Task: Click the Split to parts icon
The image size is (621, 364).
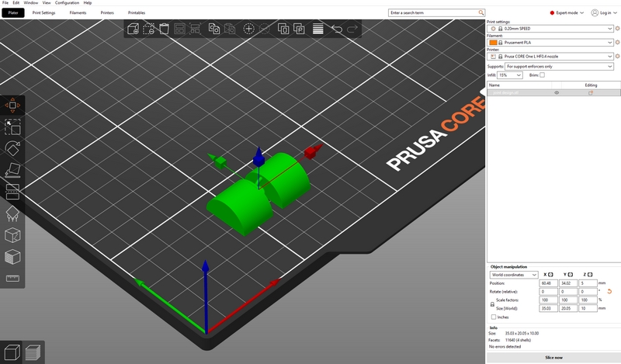Action: pos(299,29)
